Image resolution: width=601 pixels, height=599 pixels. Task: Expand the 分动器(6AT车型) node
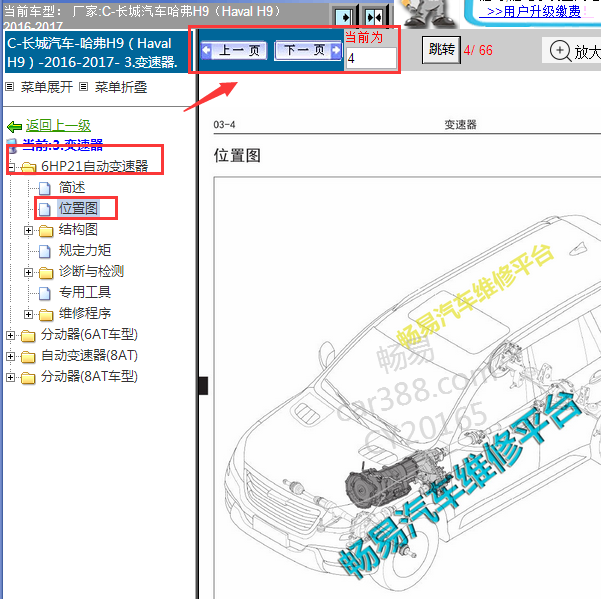(10, 335)
